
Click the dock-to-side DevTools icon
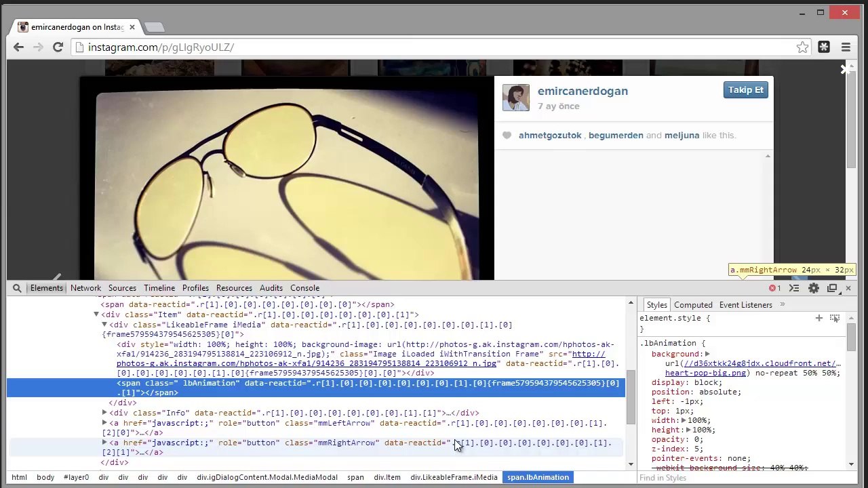(x=832, y=288)
